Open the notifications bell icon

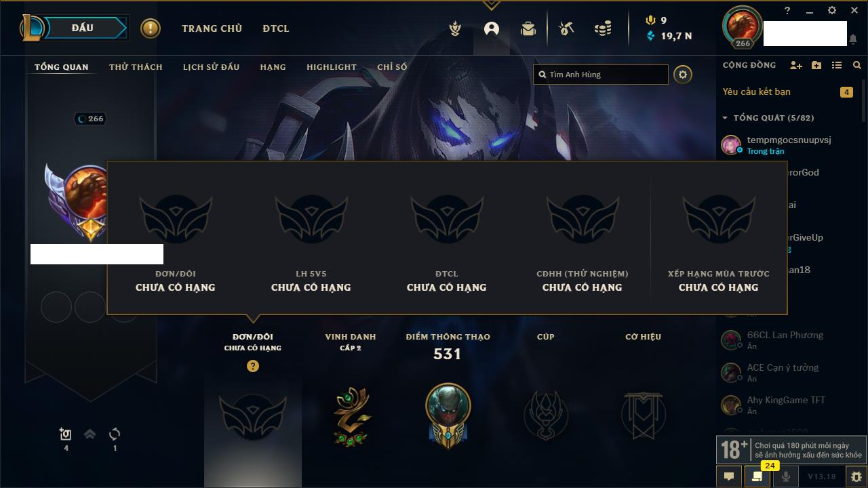click(x=852, y=39)
